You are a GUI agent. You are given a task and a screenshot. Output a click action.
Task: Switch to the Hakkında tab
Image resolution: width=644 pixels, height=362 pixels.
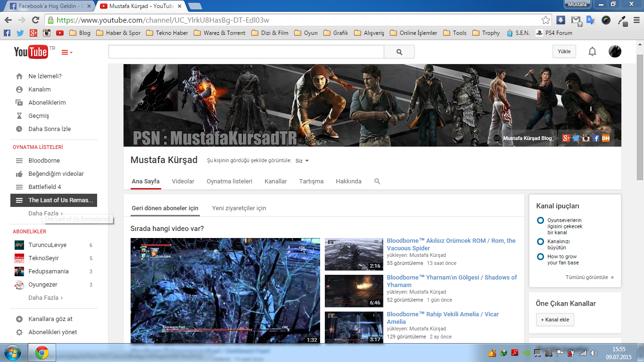click(348, 181)
